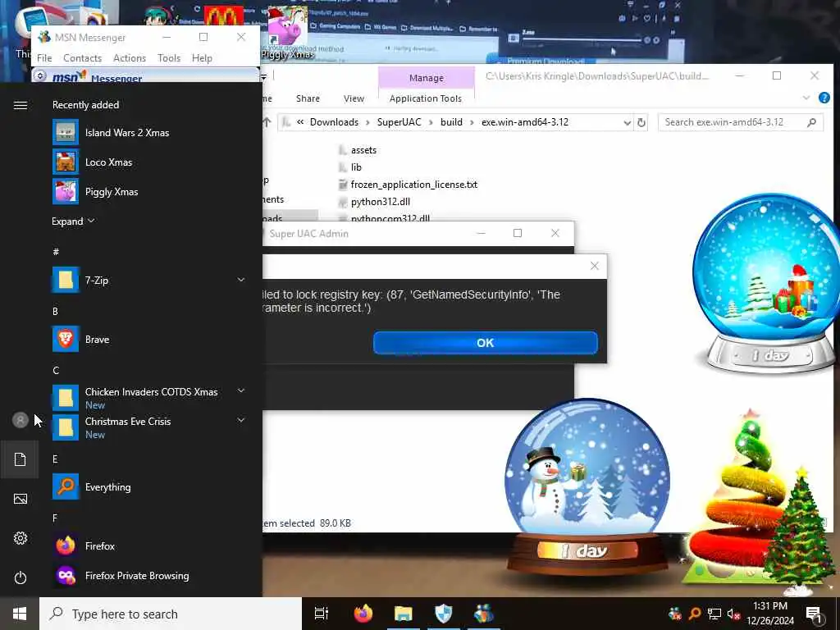The image size is (840, 630).
Task: Expand the Recently added list
Action: tap(73, 221)
